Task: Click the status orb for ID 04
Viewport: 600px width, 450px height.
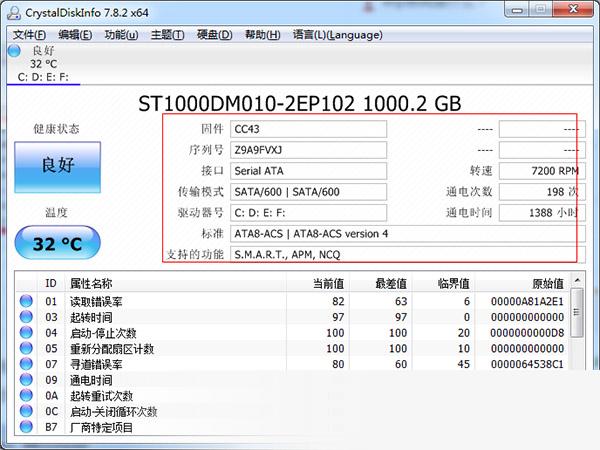Action: pyautogui.click(x=26, y=333)
